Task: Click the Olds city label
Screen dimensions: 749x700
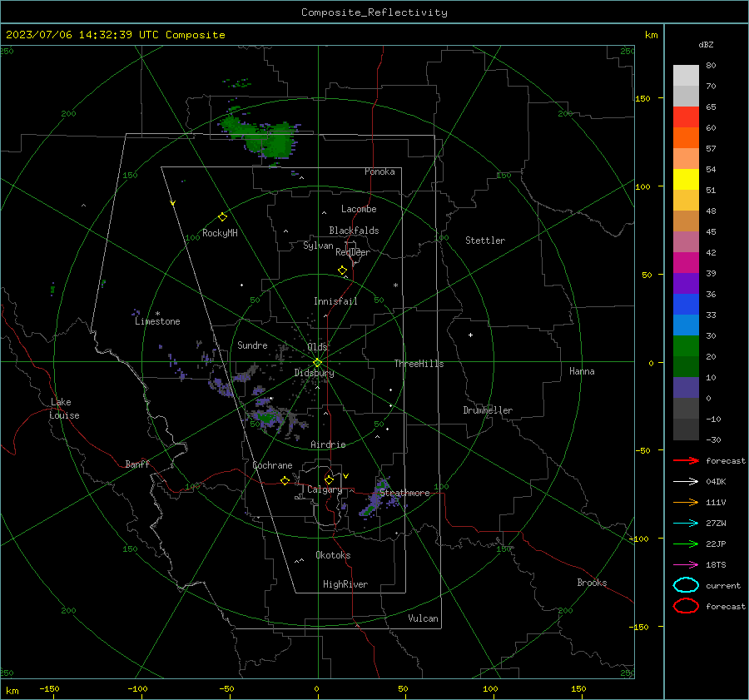Action: click(x=317, y=346)
